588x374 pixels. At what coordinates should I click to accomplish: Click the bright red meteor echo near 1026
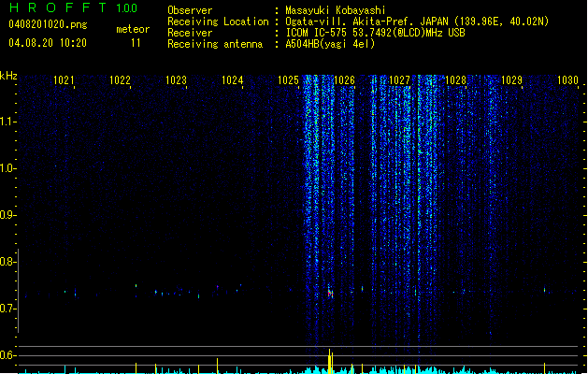[330, 293]
